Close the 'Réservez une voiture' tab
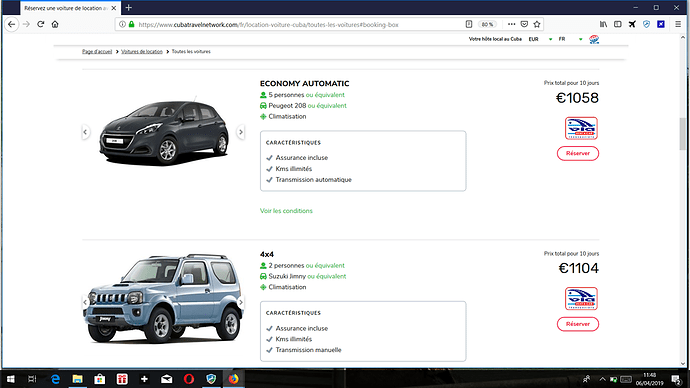This screenshot has width=690, height=388. coord(114,8)
